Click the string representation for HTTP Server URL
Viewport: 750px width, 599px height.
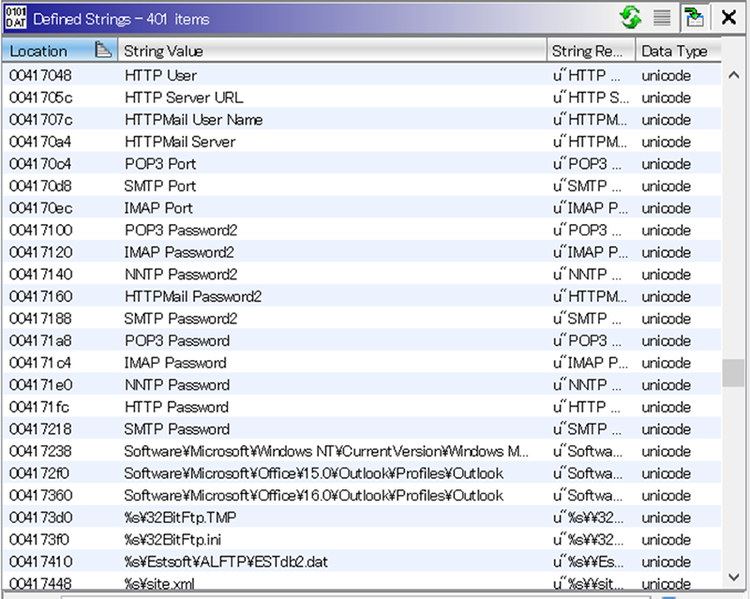(591, 98)
